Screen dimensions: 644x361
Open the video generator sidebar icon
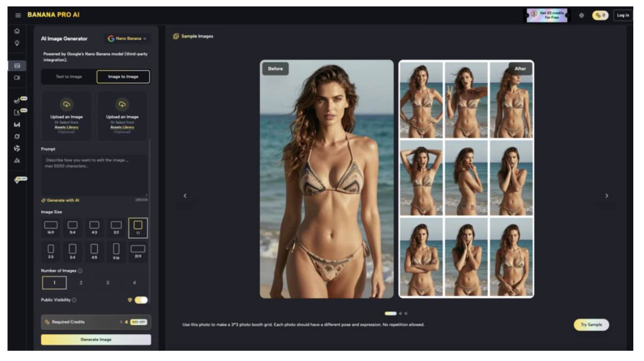point(17,78)
